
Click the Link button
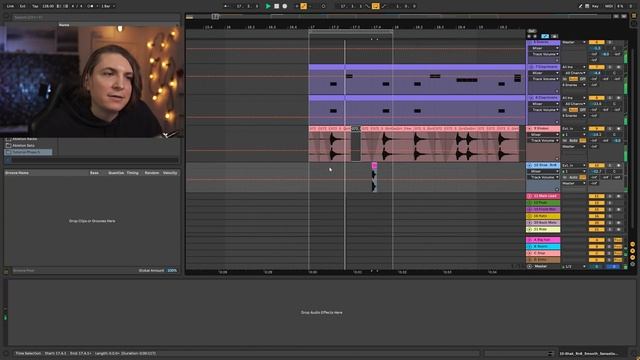tap(10, 6)
